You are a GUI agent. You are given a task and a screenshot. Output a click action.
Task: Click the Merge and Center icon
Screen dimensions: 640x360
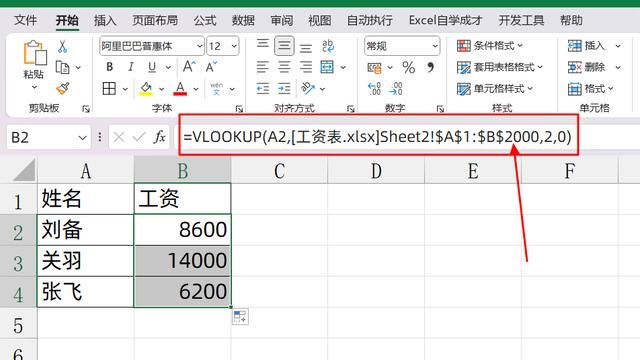pos(327,67)
